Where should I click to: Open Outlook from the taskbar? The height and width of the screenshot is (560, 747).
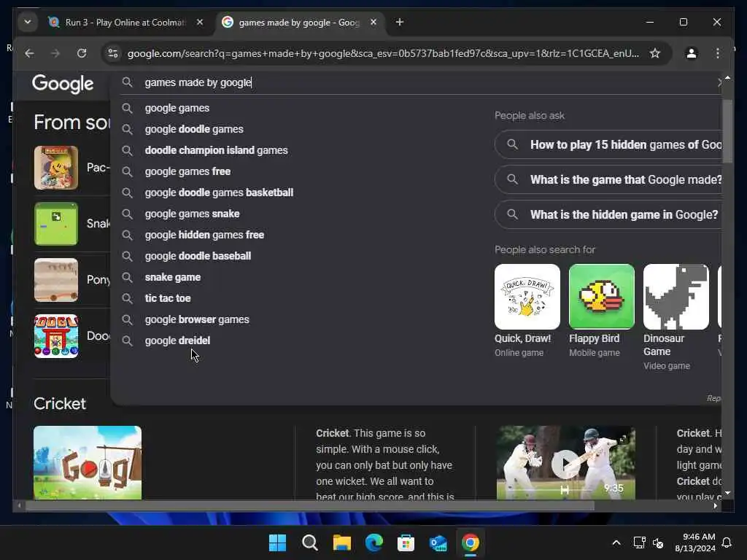[438, 542]
